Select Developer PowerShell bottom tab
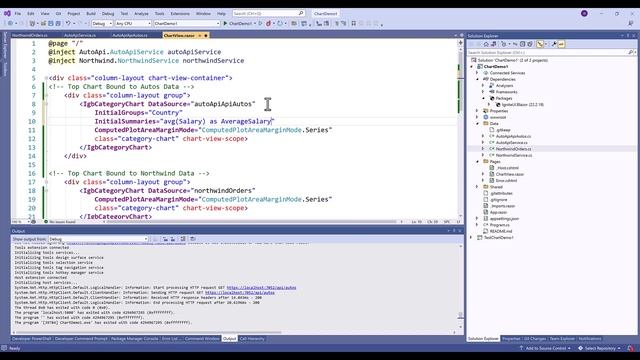Image resolution: width=640 pixels, height=360 pixels. (31, 339)
